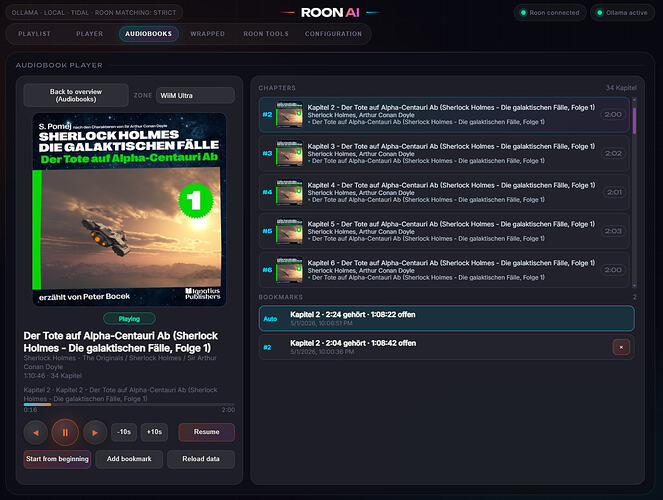Viewport: 663px width, 500px height.
Task: Click the Kapitel 5 chapter thumbnail
Action: tap(289, 231)
